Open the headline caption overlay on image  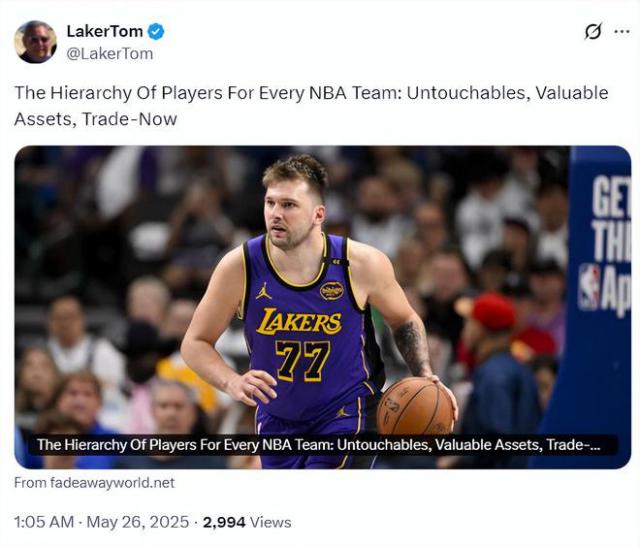pyautogui.click(x=320, y=445)
